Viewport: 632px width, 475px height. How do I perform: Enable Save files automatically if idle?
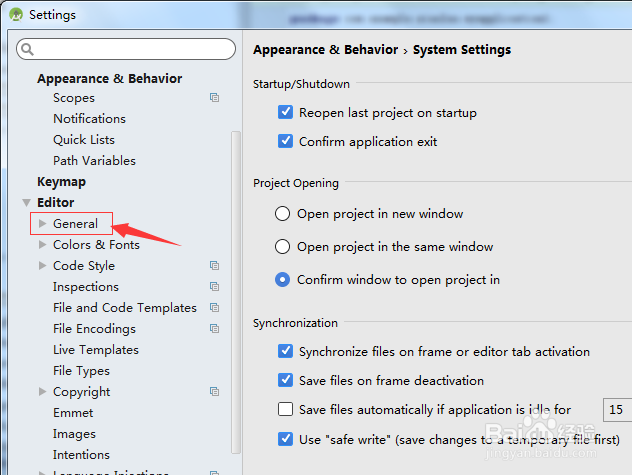[x=286, y=409]
